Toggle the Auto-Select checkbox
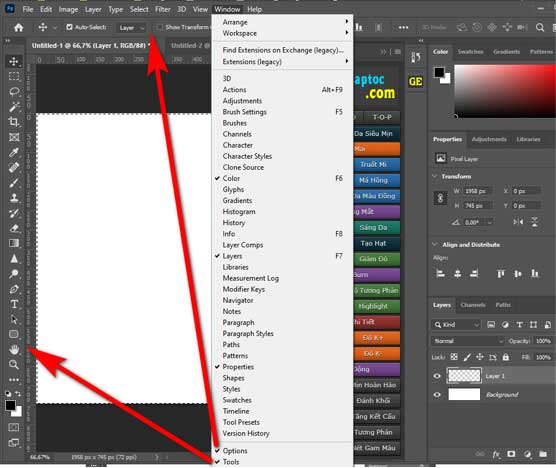556x468 pixels. pos(70,27)
